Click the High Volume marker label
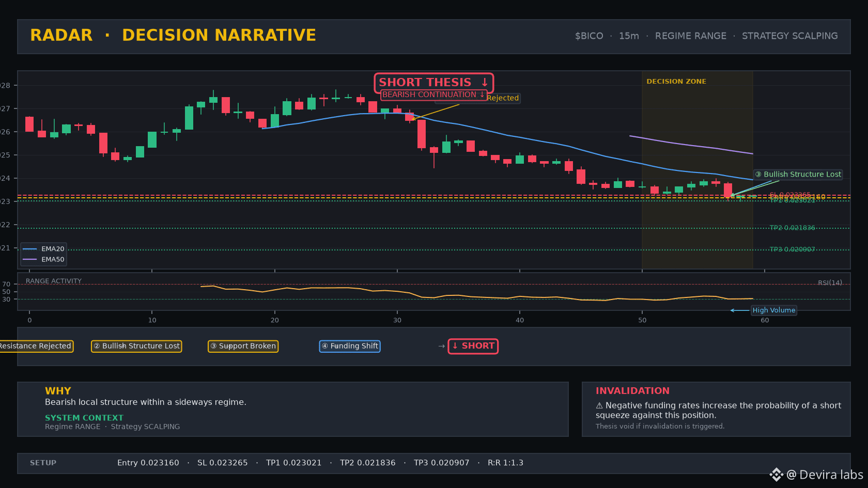The image size is (868, 488). point(773,310)
